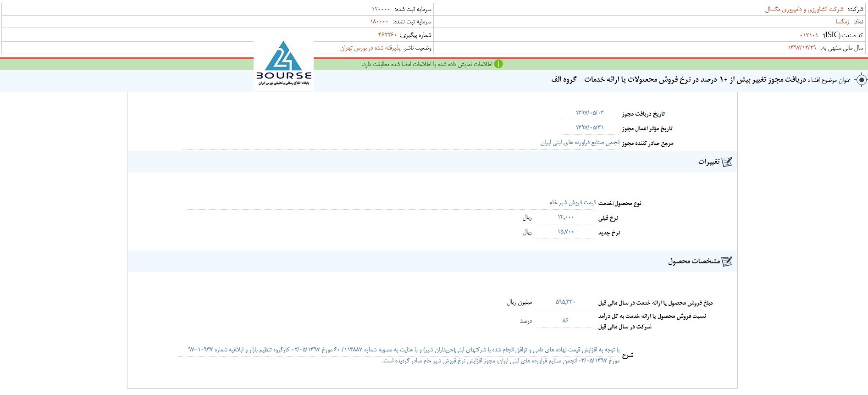
Task: Click the license receipt date ۱۳۹۷/۰۵/۰۳
Action: click(590, 113)
